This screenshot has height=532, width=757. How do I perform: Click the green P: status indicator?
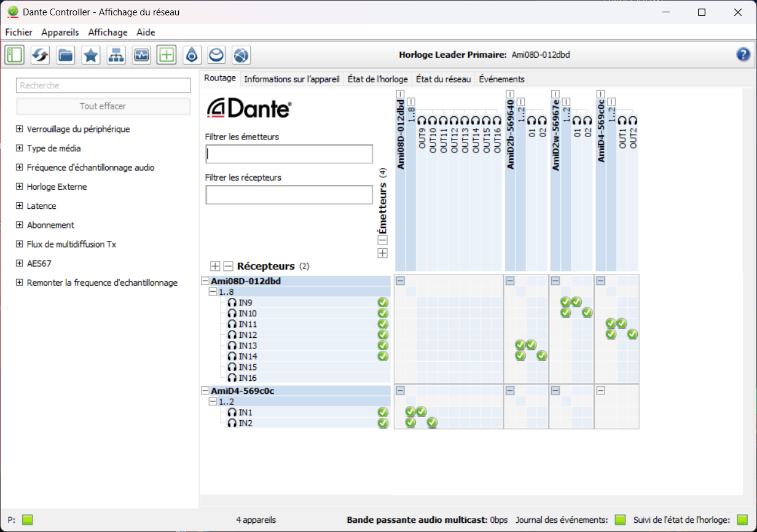pos(27,520)
